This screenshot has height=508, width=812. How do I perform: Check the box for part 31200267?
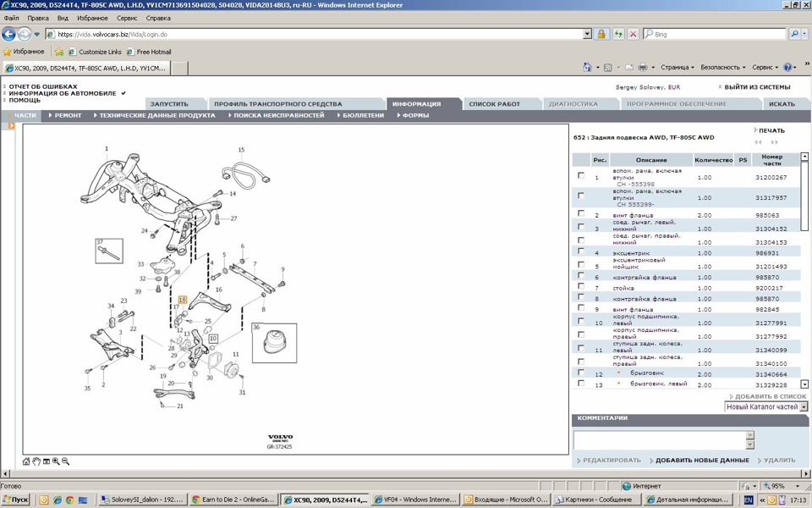point(581,176)
